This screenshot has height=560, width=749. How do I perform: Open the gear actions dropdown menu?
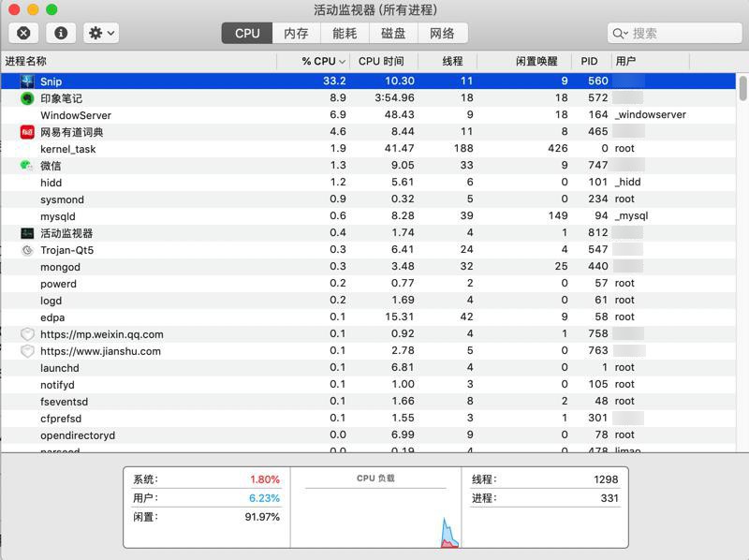pyautogui.click(x=101, y=33)
